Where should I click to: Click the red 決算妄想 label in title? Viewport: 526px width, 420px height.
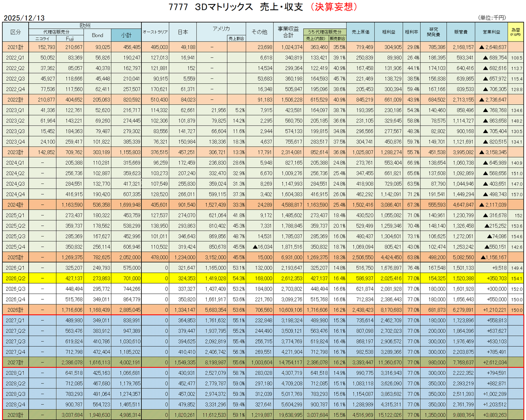(x=334, y=7)
